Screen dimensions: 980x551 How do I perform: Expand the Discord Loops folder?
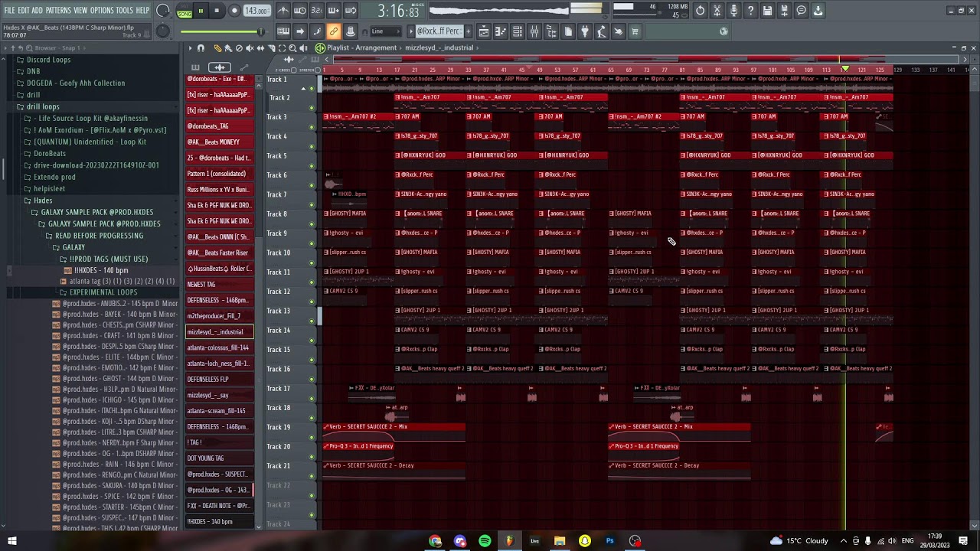(x=48, y=60)
